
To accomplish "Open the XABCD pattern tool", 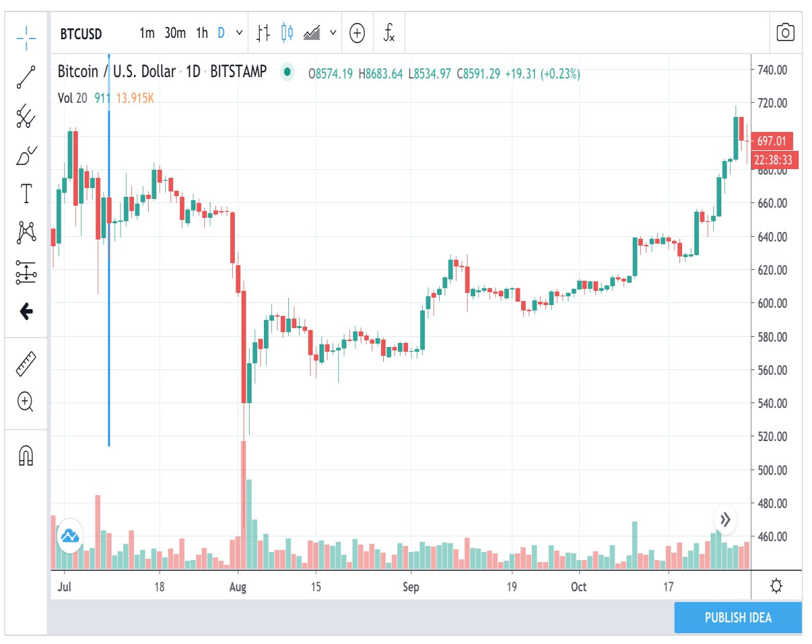I will [26, 233].
